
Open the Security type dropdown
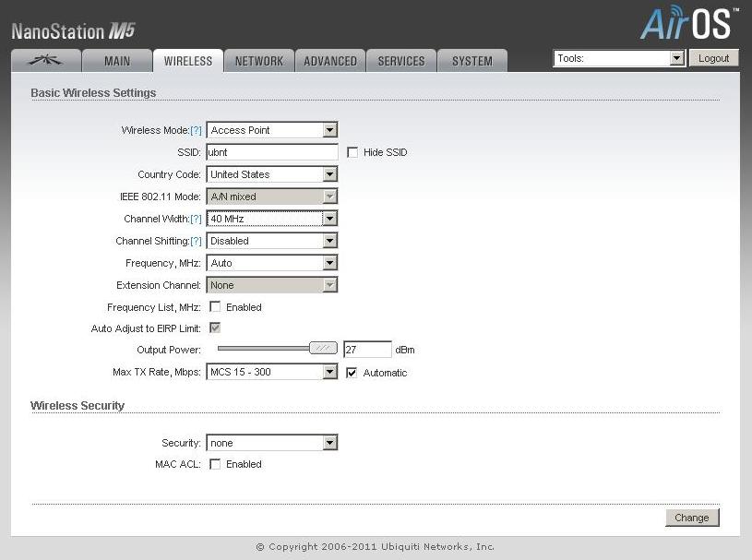point(272,443)
